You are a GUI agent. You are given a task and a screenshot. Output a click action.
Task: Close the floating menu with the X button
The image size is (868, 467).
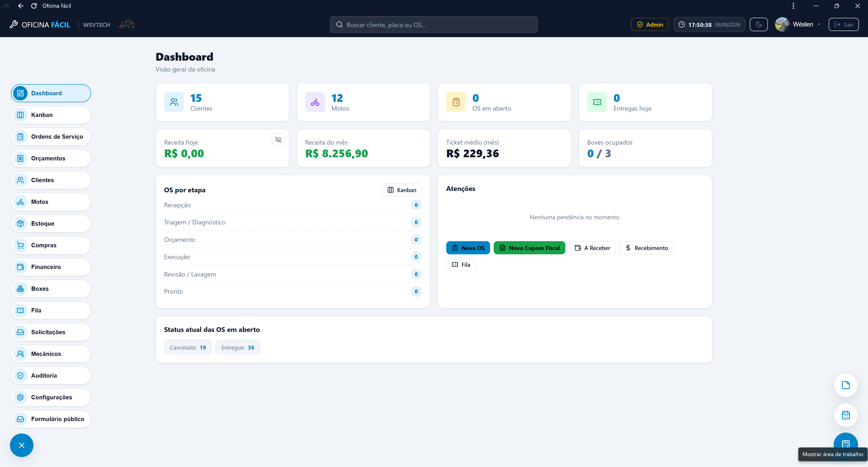click(21, 445)
